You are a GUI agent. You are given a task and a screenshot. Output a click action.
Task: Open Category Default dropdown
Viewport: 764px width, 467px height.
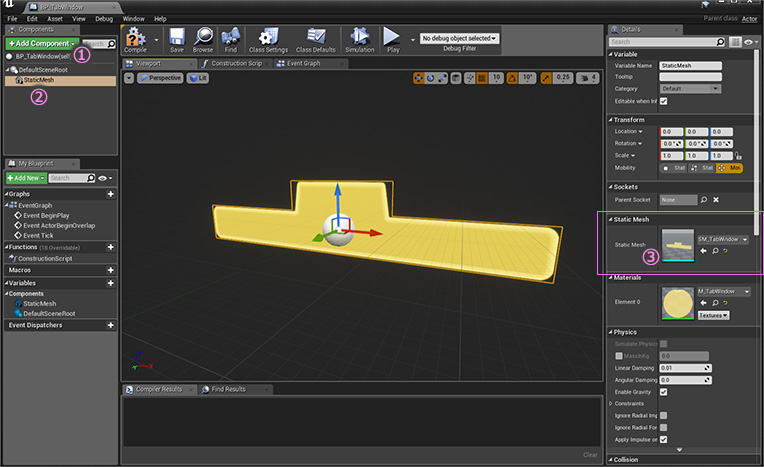[x=690, y=89]
